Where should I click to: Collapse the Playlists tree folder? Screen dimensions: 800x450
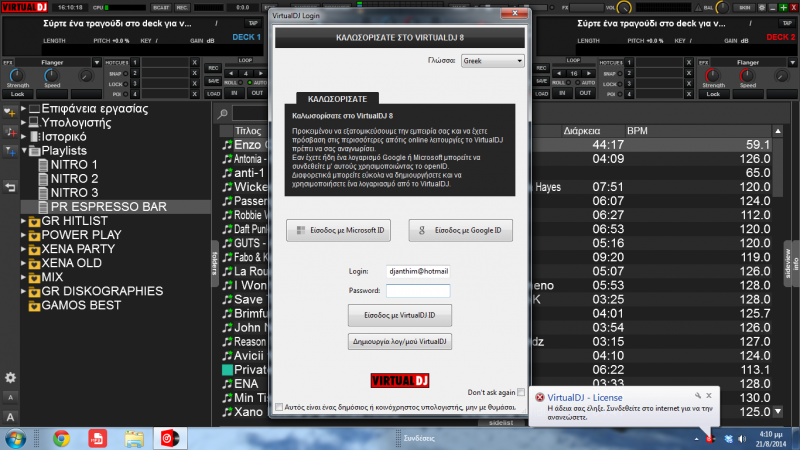tap(24, 150)
